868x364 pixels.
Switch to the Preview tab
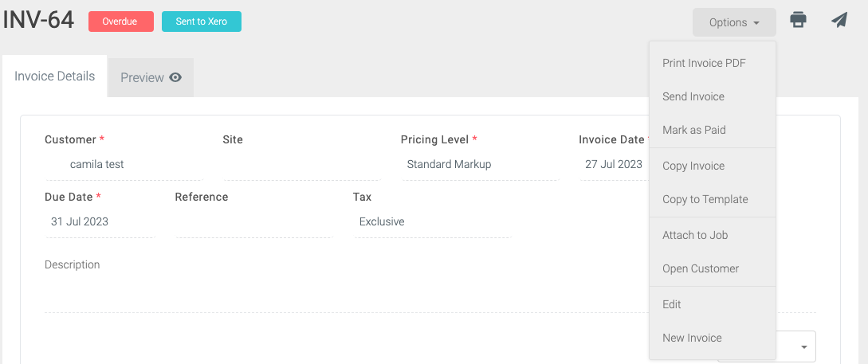[x=151, y=78]
